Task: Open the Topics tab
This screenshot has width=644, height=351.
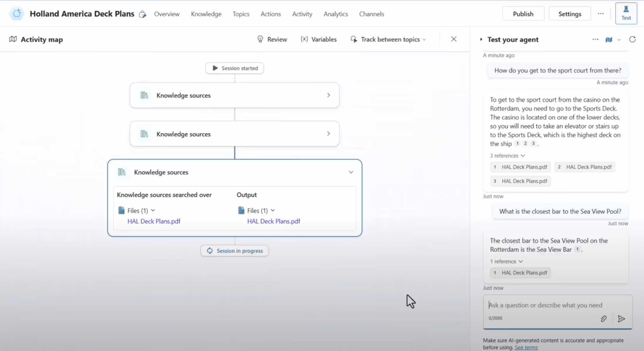Action: click(241, 14)
